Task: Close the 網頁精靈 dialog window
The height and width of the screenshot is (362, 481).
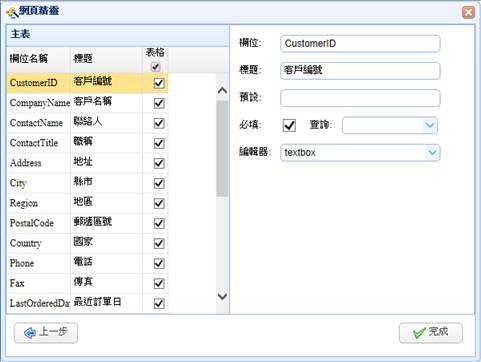Action: point(468,12)
